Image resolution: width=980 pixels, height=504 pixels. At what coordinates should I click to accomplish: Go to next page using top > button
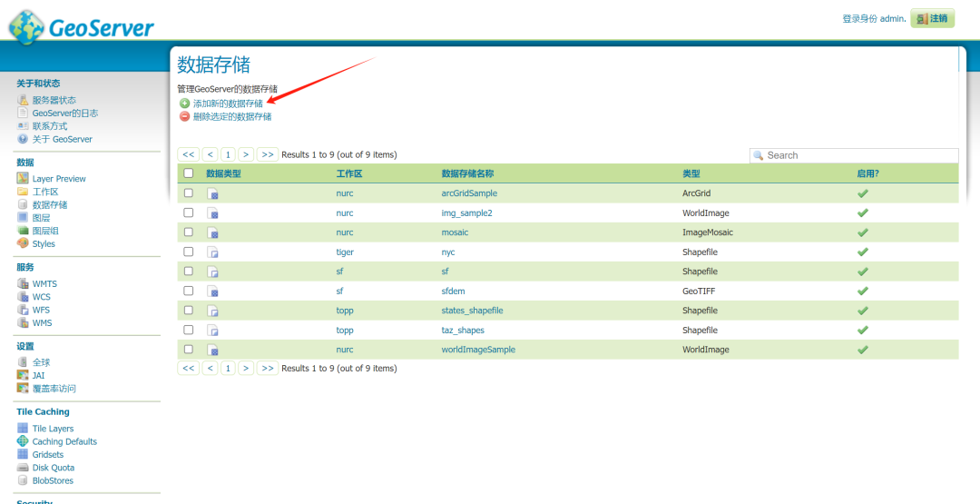[246, 154]
